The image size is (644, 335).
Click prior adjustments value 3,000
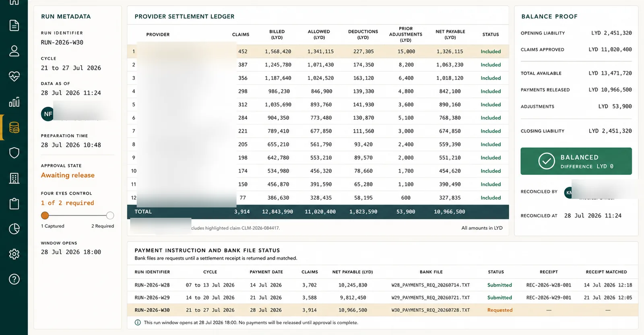click(406, 131)
